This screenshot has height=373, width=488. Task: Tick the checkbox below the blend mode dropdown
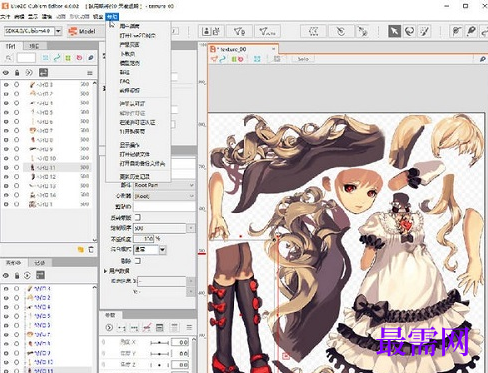click(137, 261)
